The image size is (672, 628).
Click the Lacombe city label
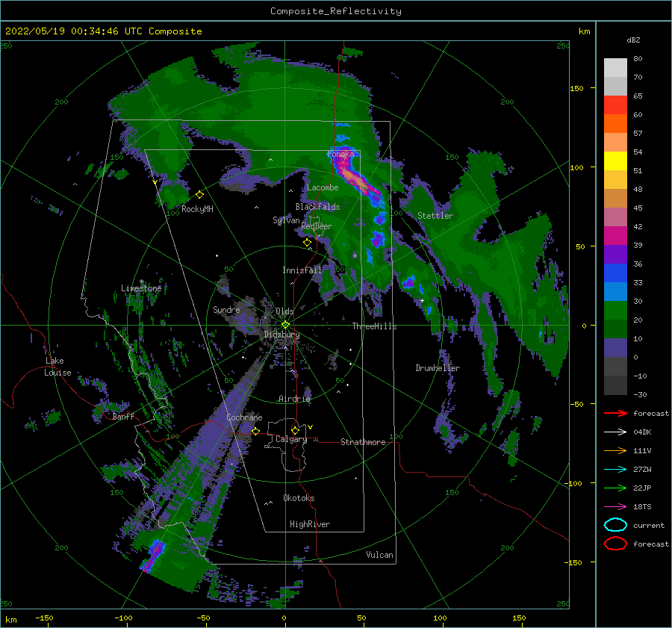click(x=323, y=187)
